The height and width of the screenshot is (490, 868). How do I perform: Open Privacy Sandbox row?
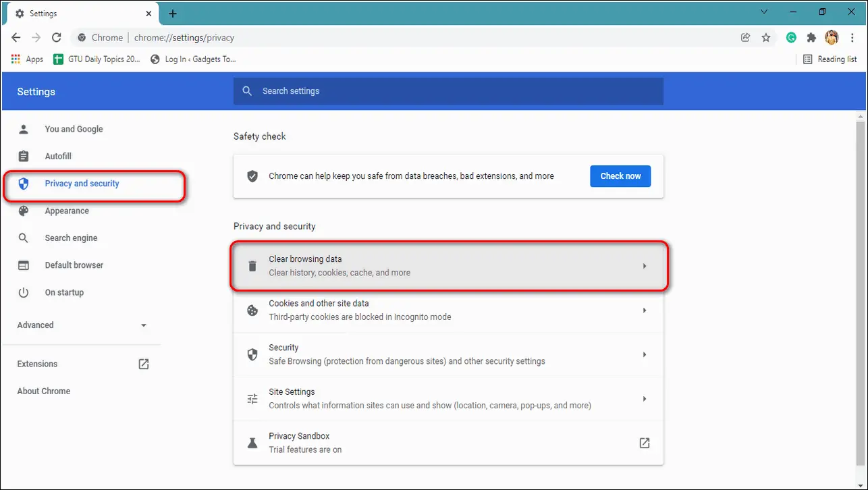[x=448, y=443]
